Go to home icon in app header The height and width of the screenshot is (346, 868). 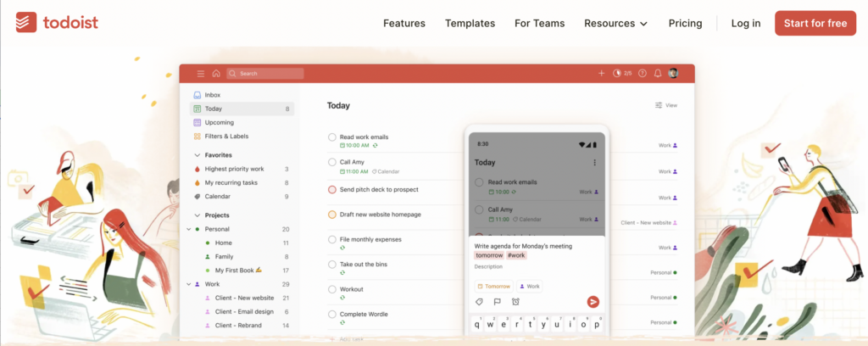click(x=216, y=73)
